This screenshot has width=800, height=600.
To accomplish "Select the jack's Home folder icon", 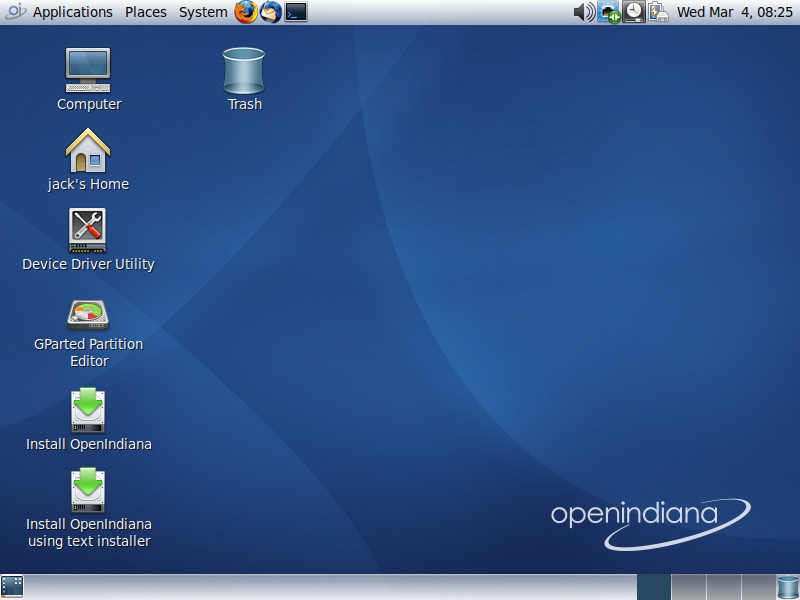I will 88,151.
